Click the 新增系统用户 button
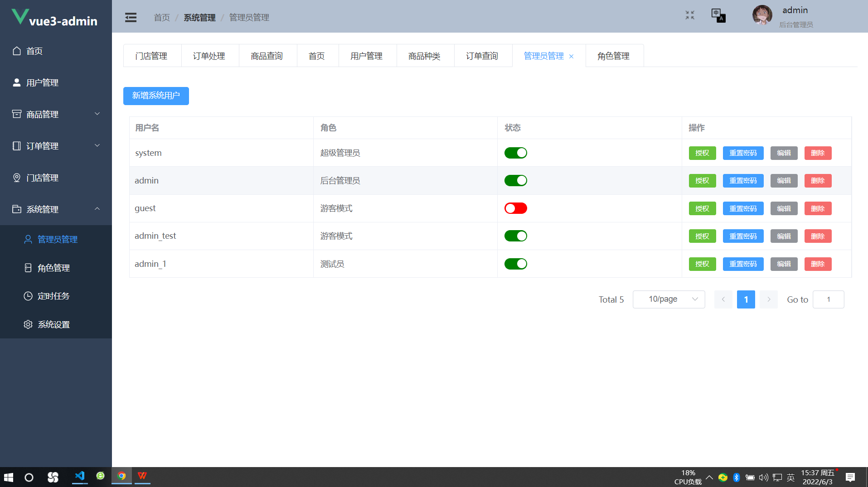This screenshot has height=487, width=868. coord(156,96)
